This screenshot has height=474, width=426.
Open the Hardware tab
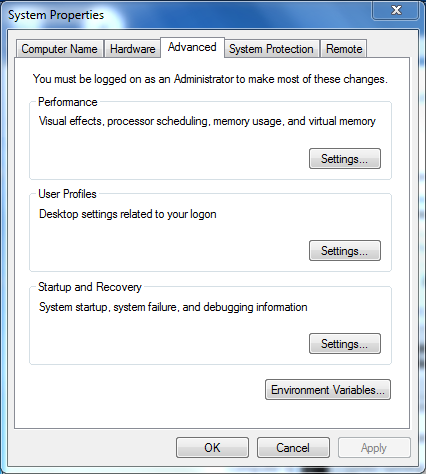point(132,49)
